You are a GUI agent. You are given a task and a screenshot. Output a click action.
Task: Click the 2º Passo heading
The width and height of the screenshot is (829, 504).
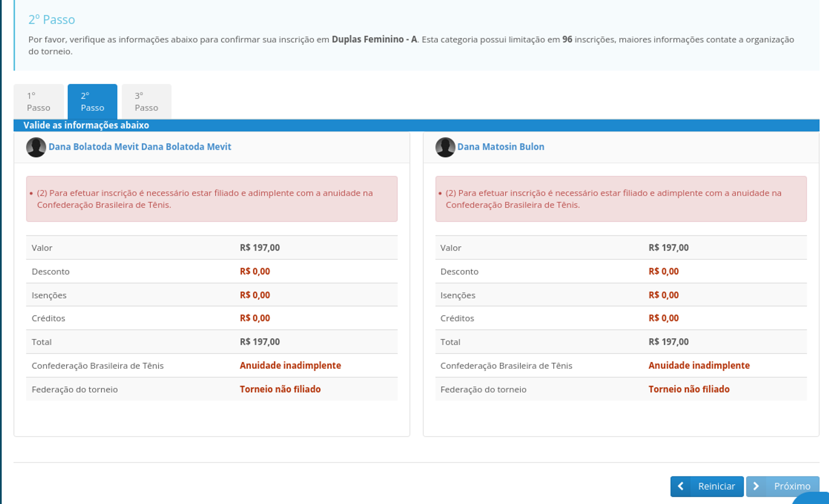(51, 19)
